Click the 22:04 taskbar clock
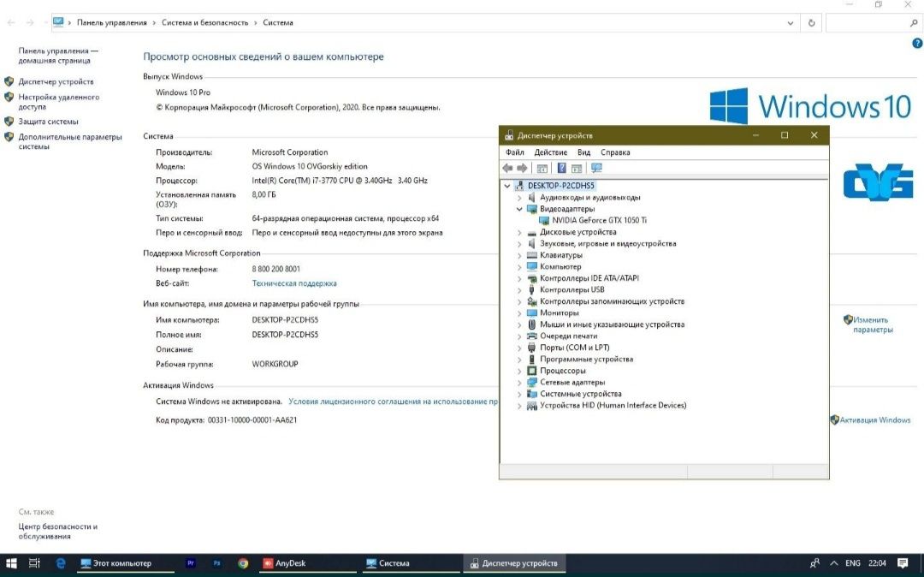 [877, 563]
